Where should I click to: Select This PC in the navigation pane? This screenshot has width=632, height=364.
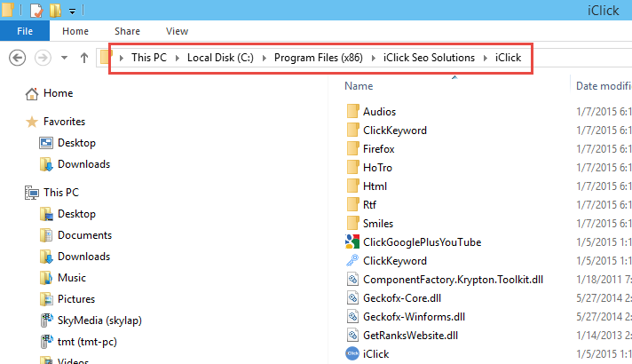click(x=61, y=193)
